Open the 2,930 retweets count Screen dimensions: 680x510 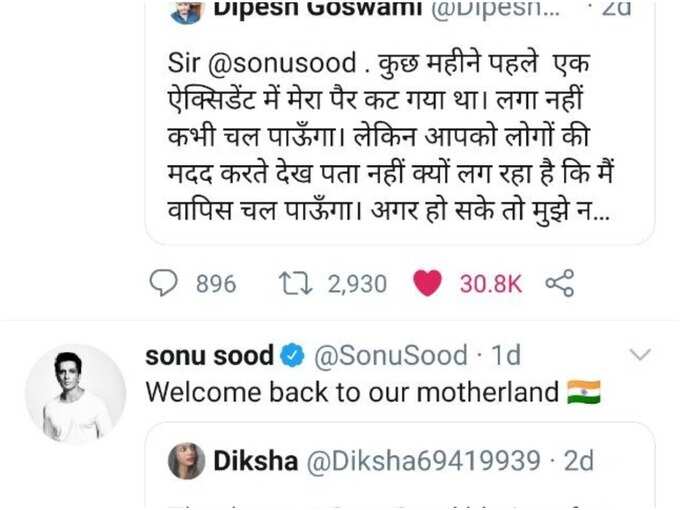(357, 284)
